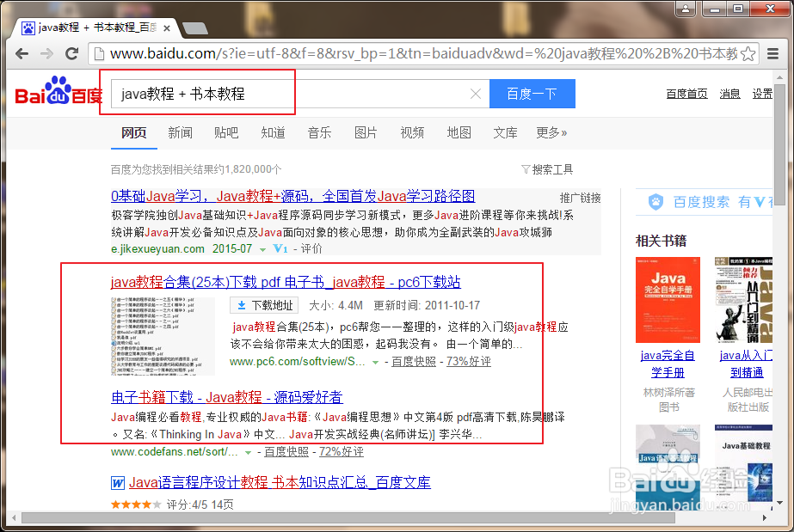Click the Java完全自学手册 red book cover

click(x=668, y=299)
